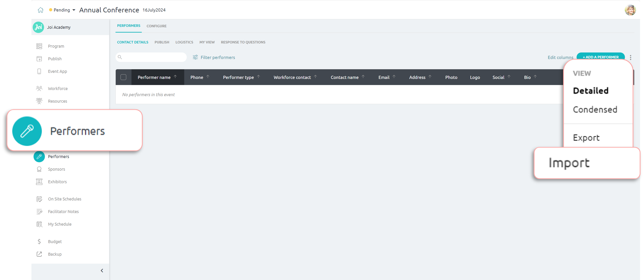Select the Contact Details sub-tab
The width and height of the screenshot is (644, 280).
pos(132,42)
